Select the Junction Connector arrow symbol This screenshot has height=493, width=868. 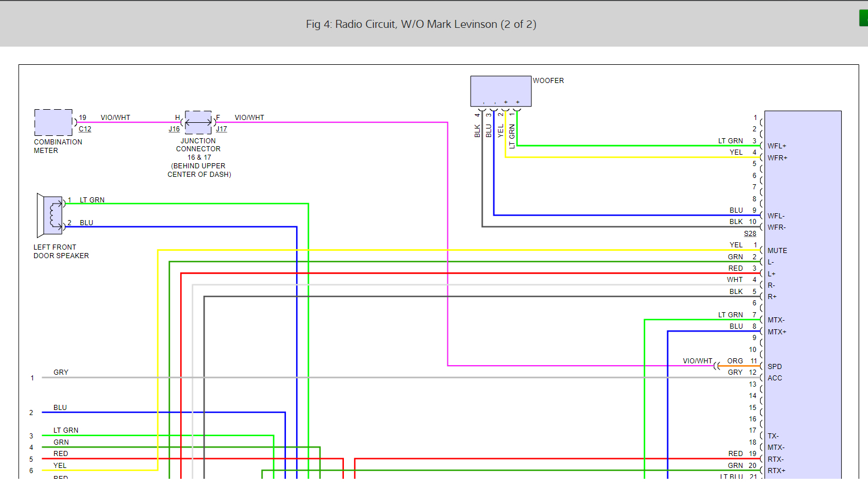pos(198,122)
